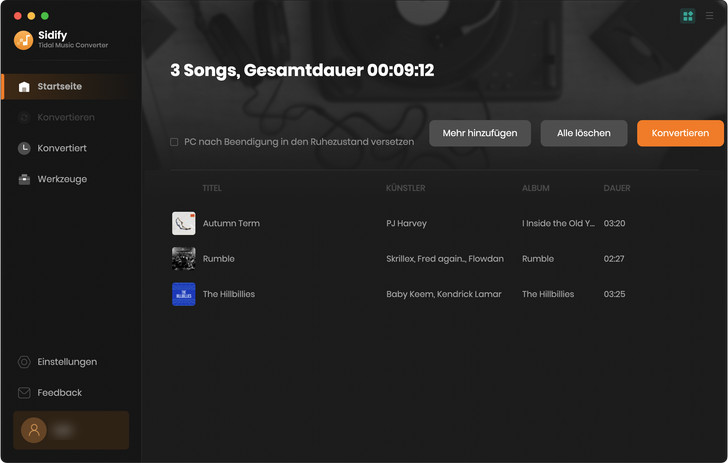Click the Werkzeuge toolbox icon

click(24, 179)
